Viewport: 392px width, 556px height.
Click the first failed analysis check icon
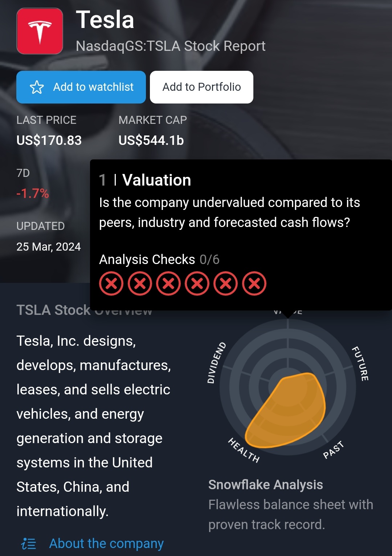pyautogui.click(x=111, y=283)
